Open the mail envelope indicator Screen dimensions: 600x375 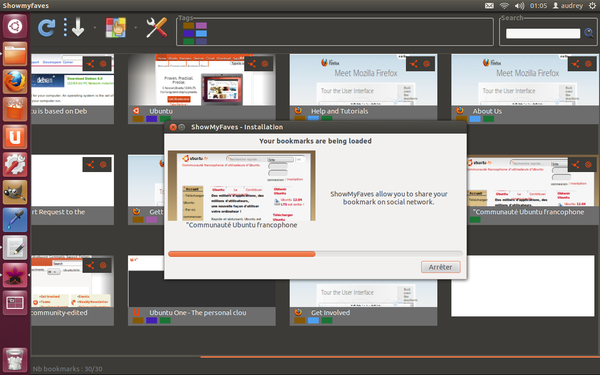(x=489, y=5)
